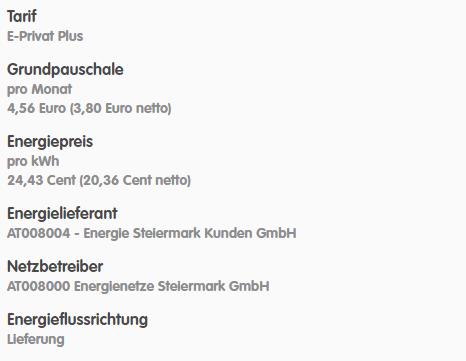Click the 3,80 Euro netto amount
The image size is (466, 361).
point(120,108)
